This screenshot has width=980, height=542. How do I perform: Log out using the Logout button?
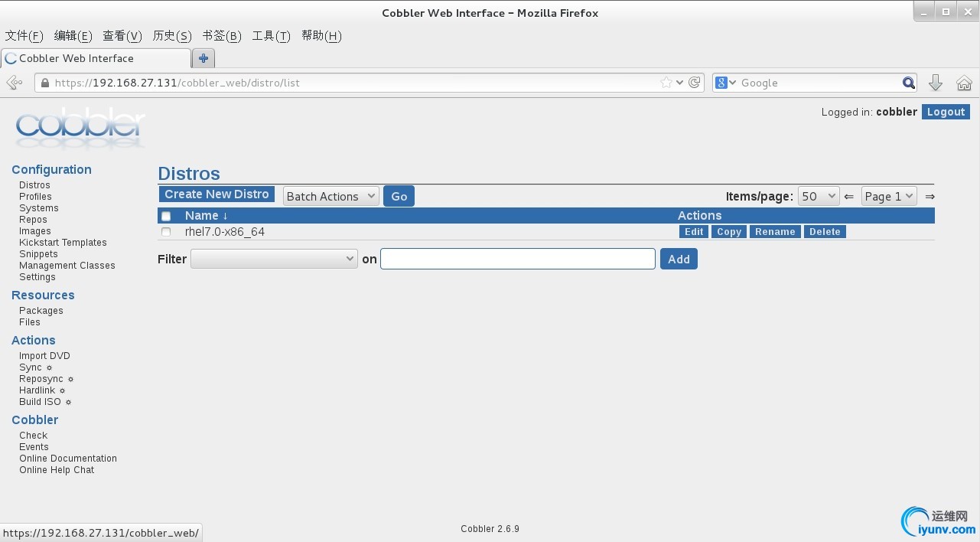[946, 112]
